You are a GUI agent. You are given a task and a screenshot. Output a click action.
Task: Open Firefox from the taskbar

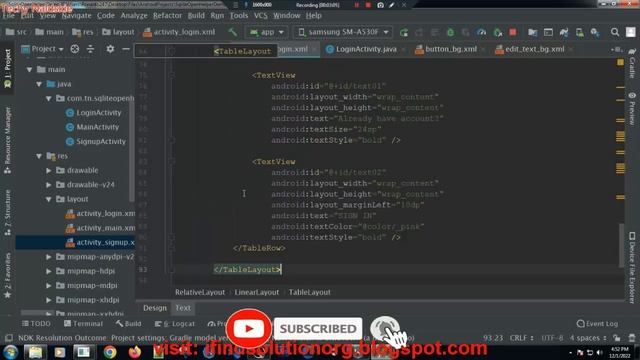click(x=135, y=352)
